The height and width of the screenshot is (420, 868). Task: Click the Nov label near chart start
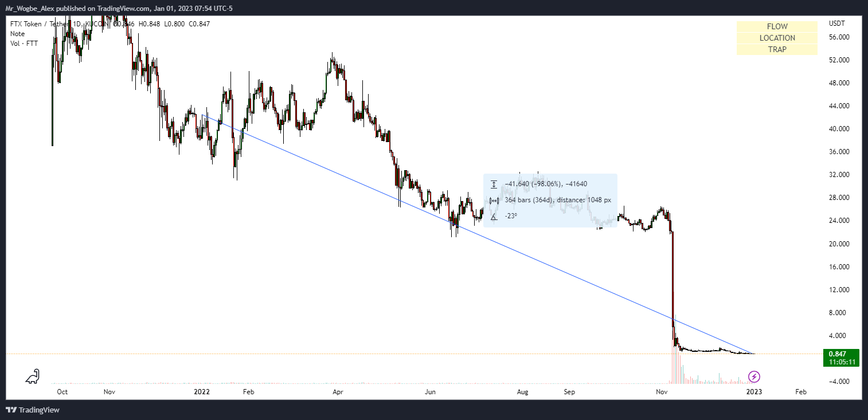coord(110,392)
